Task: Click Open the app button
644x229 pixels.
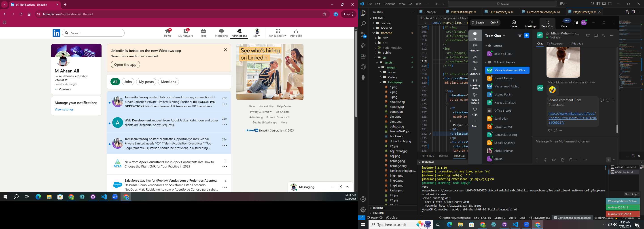Action: pyautogui.click(x=125, y=64)
